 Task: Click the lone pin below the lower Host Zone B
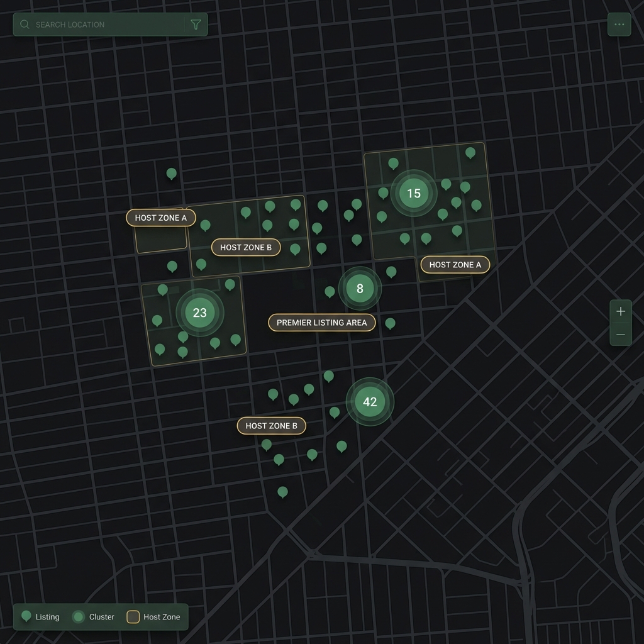[x=282, y=492]
